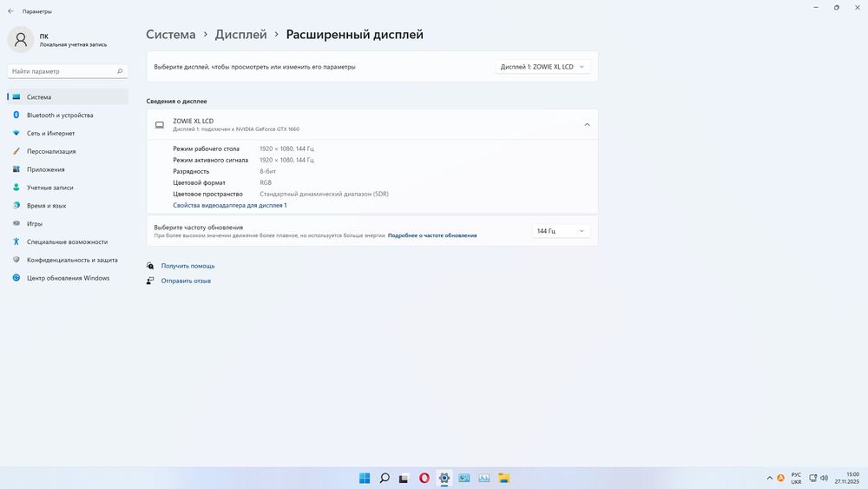
Task: Open the Дисплей 1: ZOWIE XL LCD dropdown
Action: (x=542, y=67)
